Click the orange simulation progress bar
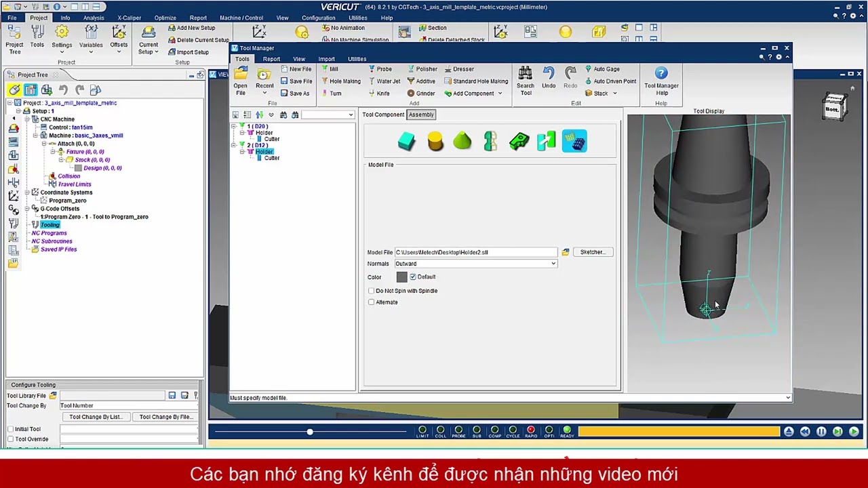 [x=679, y=432]
